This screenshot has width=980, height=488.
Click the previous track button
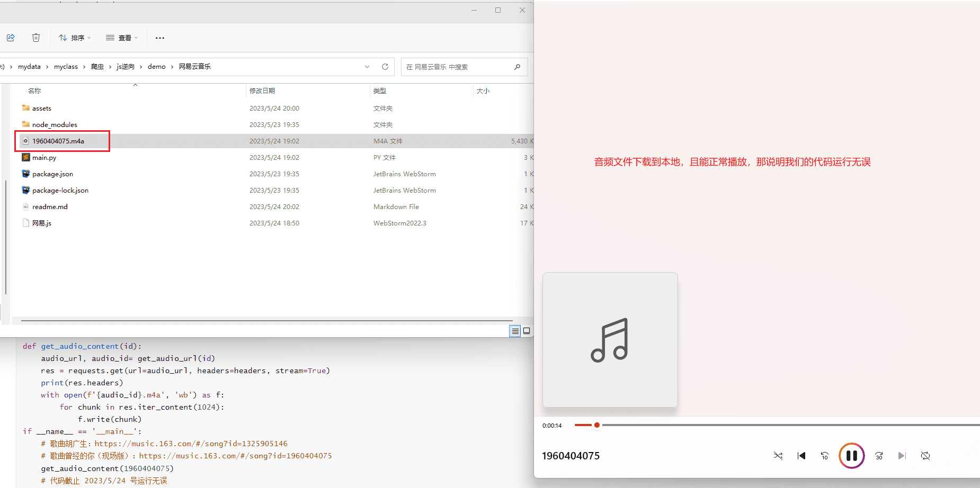[801, 456]
